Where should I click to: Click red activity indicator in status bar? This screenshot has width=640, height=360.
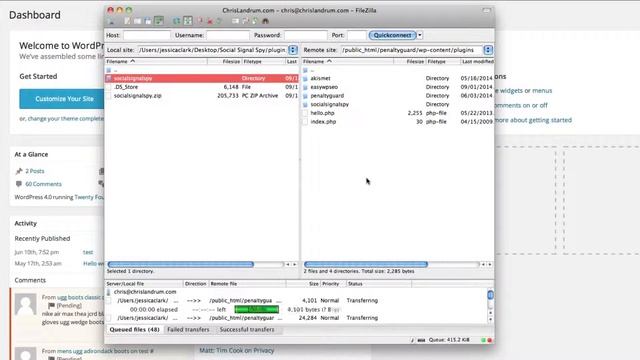(x=489, y=340)
